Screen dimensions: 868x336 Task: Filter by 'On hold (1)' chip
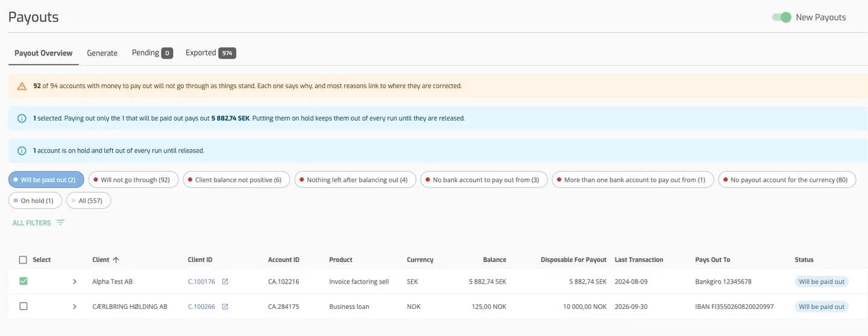pyautogui.click(x=35, y=200)
